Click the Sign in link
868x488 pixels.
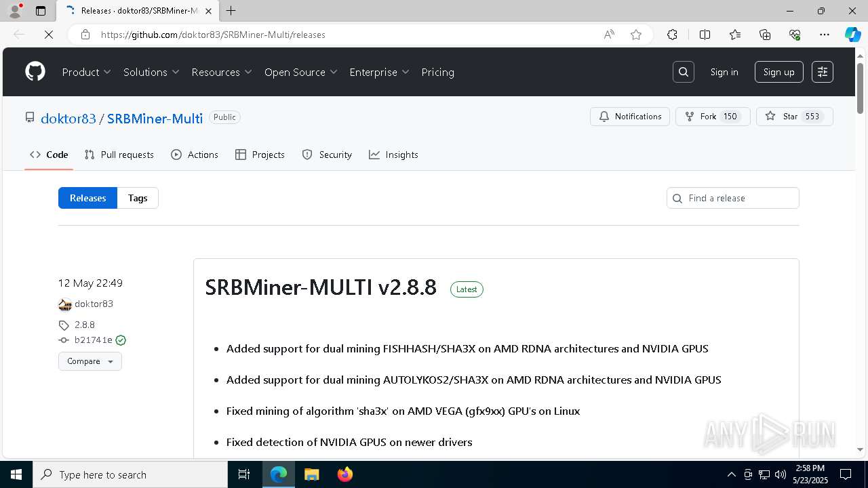click(x=724, y=72)
